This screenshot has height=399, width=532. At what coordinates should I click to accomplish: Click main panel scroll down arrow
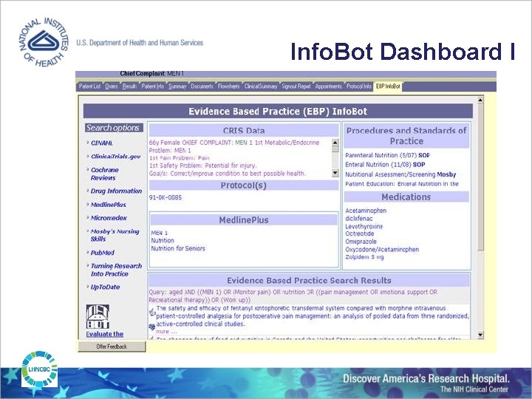pos(480,335)
